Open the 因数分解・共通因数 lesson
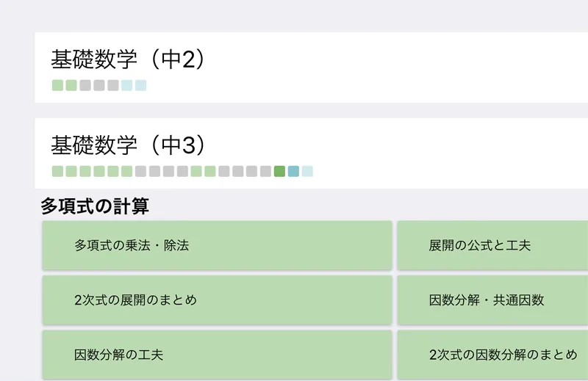The height and width of the screenshot is (381, 588). tap(492, 300)
